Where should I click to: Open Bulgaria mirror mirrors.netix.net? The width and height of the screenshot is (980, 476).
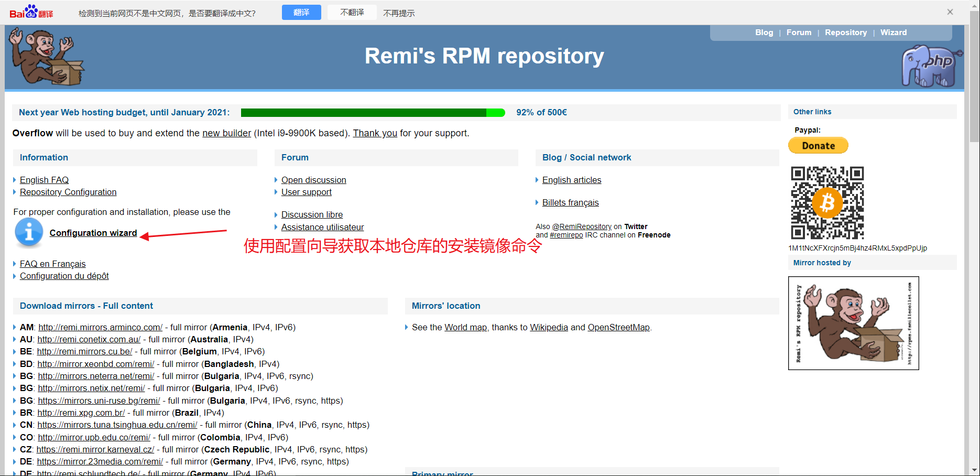(x=91, y=388)
